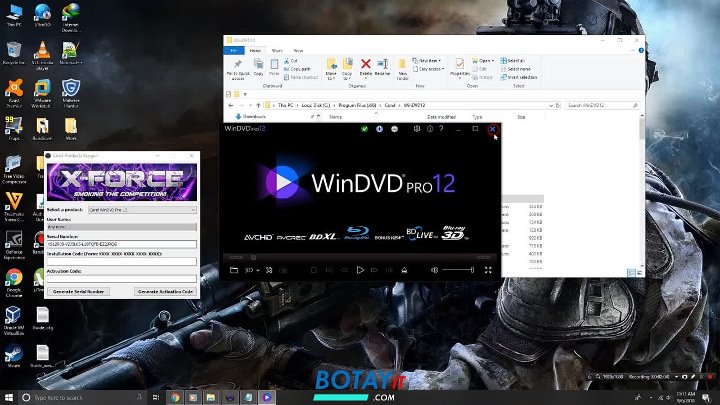Click the blue info badge in WinDVD title bar
The height and width of the screenshot is (405, 720).
click(x=379, y=129)
